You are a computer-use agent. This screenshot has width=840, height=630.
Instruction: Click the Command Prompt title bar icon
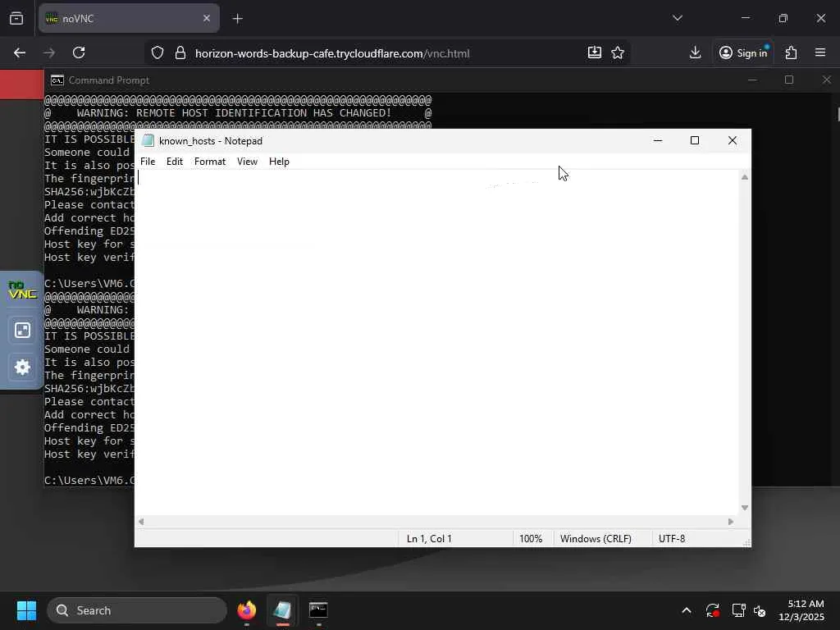pyautogui.click(x=57, y=80)
